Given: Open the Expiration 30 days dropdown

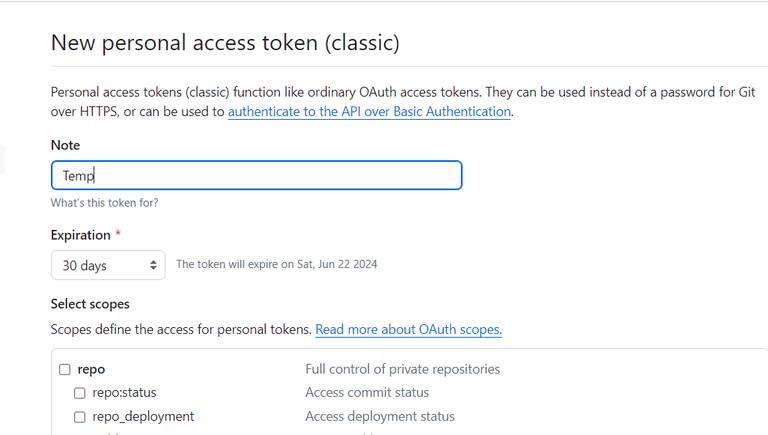Looking at the screenshot, I should tap(108, 265).
